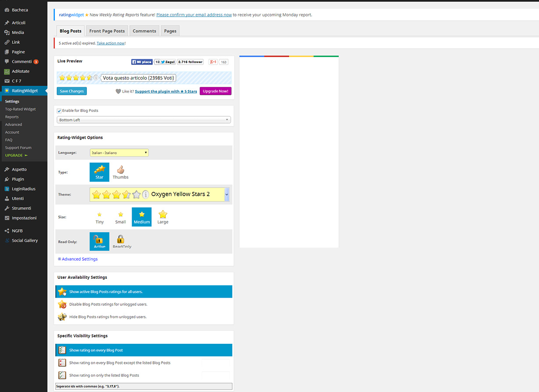The height and width of the screenshot is (392, 539).
Task: Choose the Tiny star size
Action: pyautogui.click(x=100, y=217)
